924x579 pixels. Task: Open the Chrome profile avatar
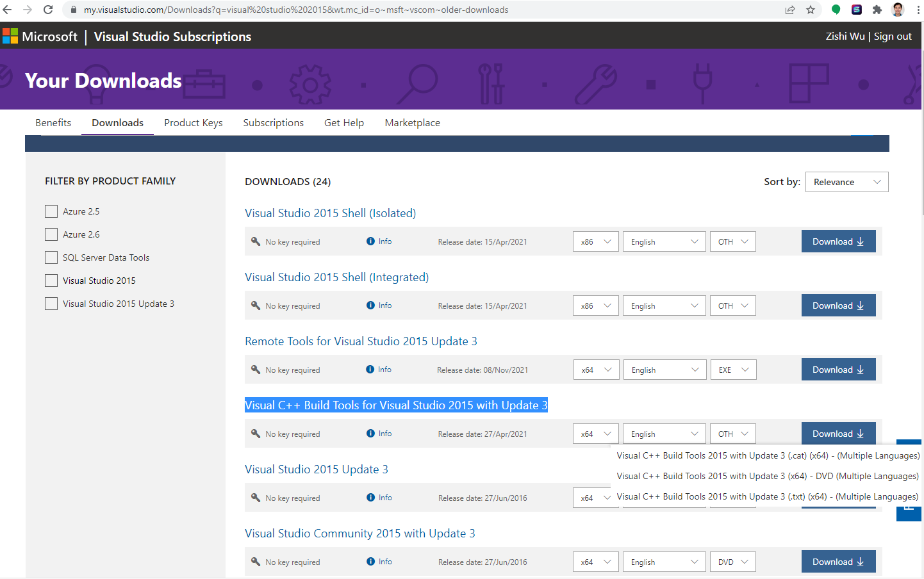[898, 10]
